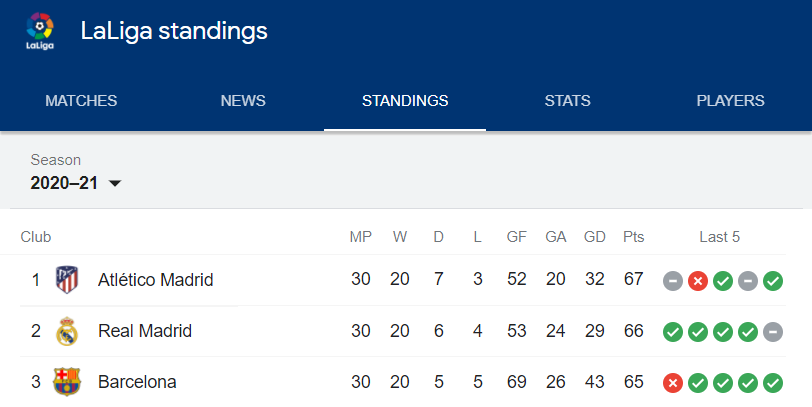
Task: Open the Season 2020–21 dropdown
Action: [x=76, y=183]
